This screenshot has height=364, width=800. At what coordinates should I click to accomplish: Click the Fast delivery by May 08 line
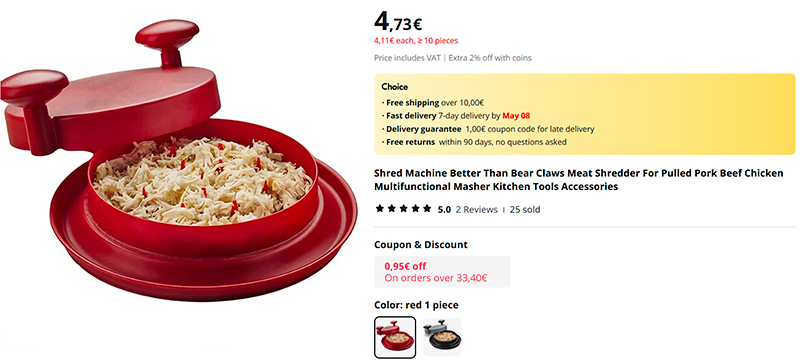click(x=456, y=116)
